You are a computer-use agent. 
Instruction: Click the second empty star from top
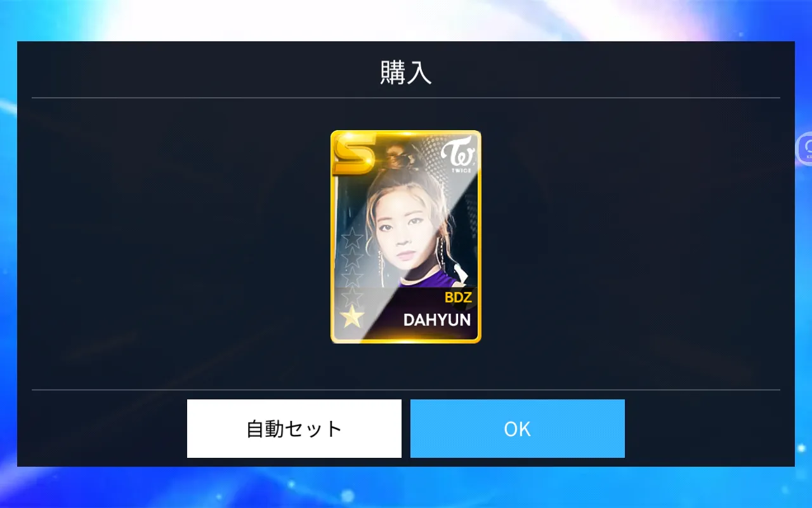pos(352,258)
